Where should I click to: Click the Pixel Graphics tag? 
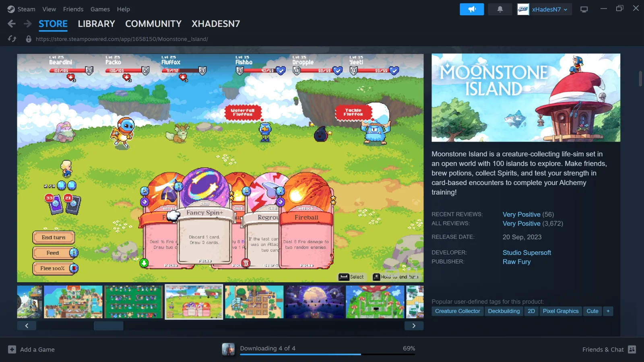click(561, 311)
